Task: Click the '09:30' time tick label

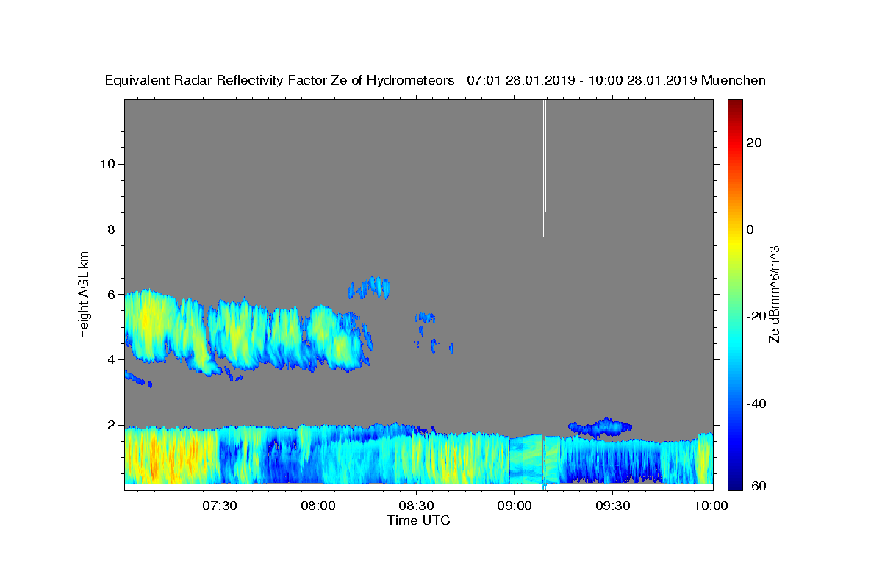Action: (612, 506)
